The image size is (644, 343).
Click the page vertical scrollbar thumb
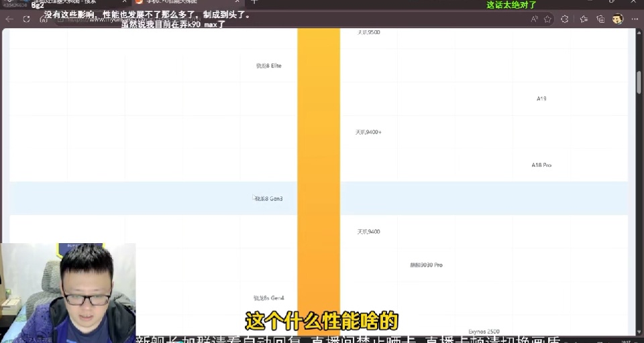point(639,82)
